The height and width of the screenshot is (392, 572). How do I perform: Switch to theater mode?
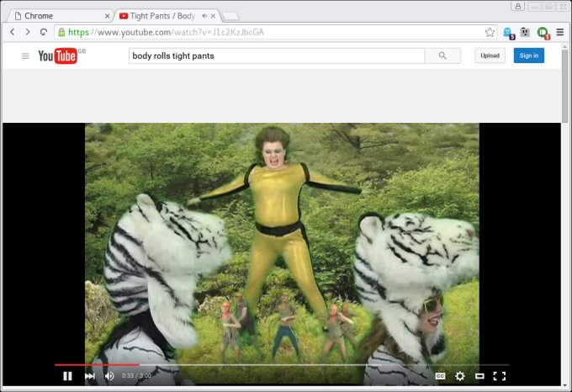pos(479,376)
